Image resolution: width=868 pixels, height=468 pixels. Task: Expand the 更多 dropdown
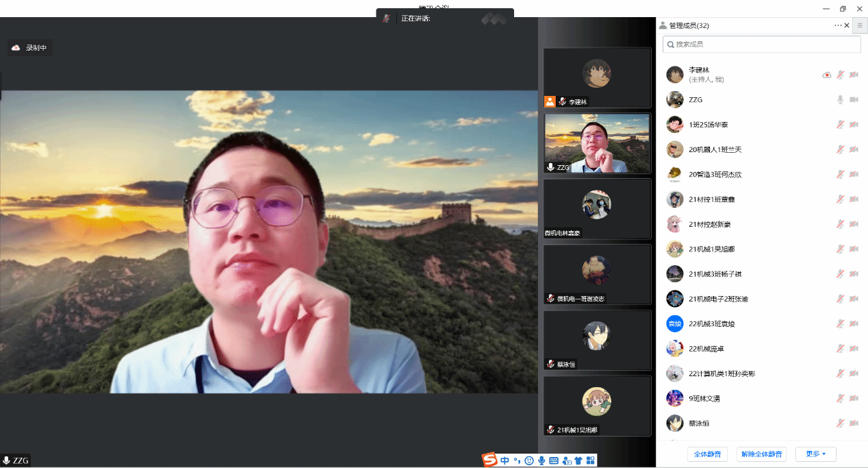pos(815,454)
